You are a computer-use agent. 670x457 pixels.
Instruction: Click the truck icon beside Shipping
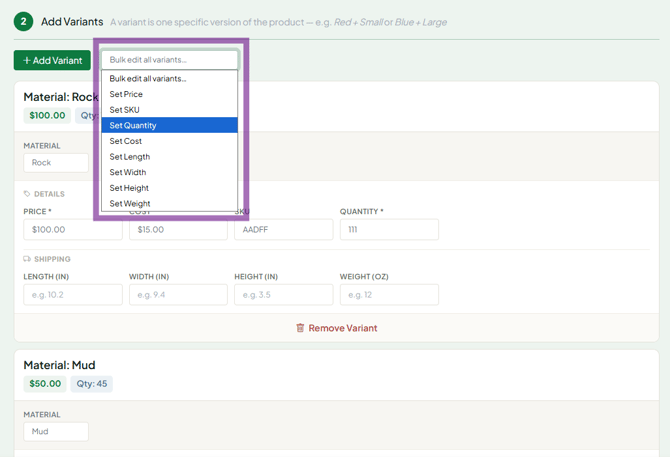(x=27, y=259)
